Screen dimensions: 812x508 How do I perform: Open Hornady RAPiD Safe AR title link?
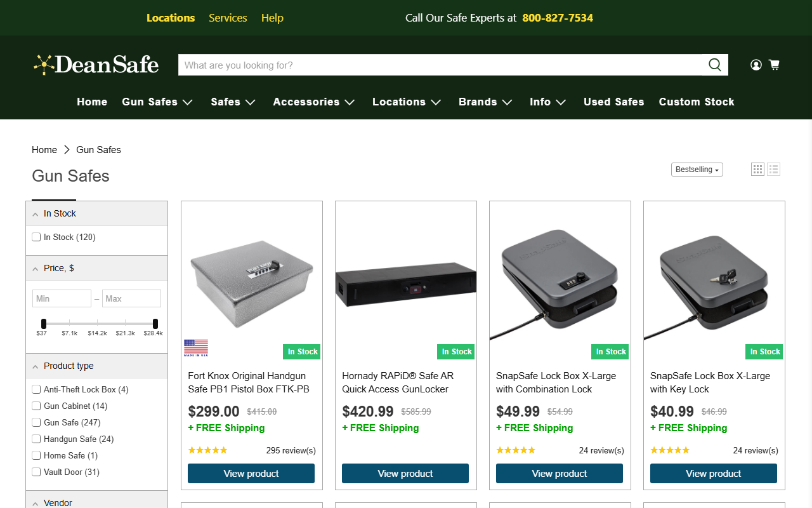[x=398, y=382]
